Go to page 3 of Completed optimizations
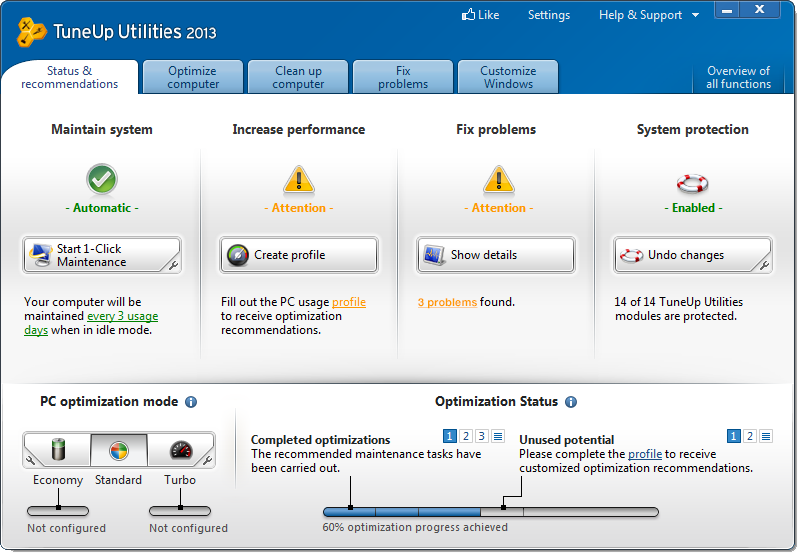This screenshot has width=798, height=553. pos(481,436)
